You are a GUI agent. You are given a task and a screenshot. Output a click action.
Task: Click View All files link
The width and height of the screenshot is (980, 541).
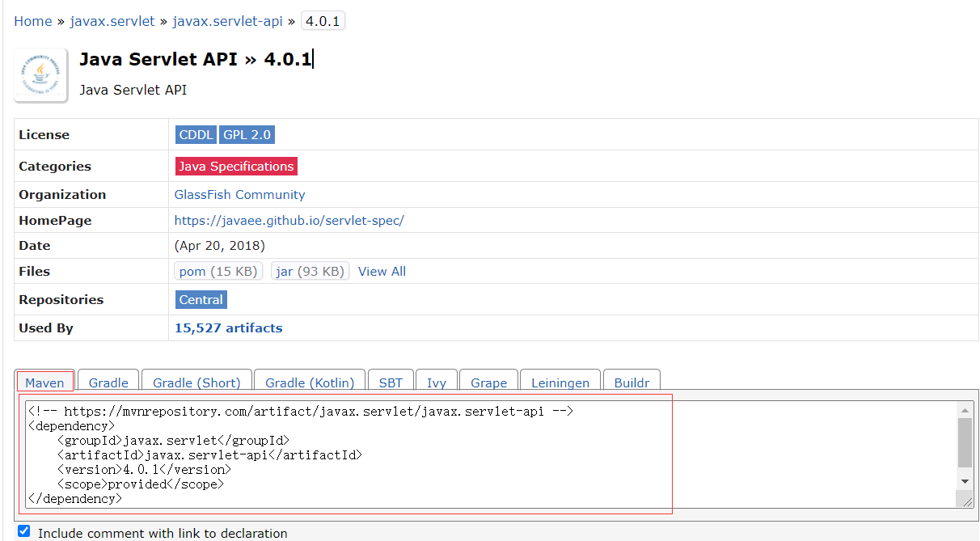(382, 272)
